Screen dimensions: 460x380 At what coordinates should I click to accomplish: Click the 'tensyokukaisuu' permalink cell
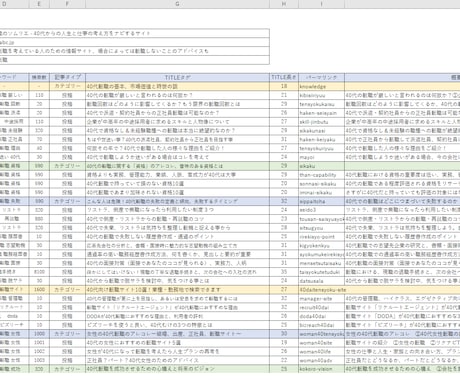click(x=322, y=104)
